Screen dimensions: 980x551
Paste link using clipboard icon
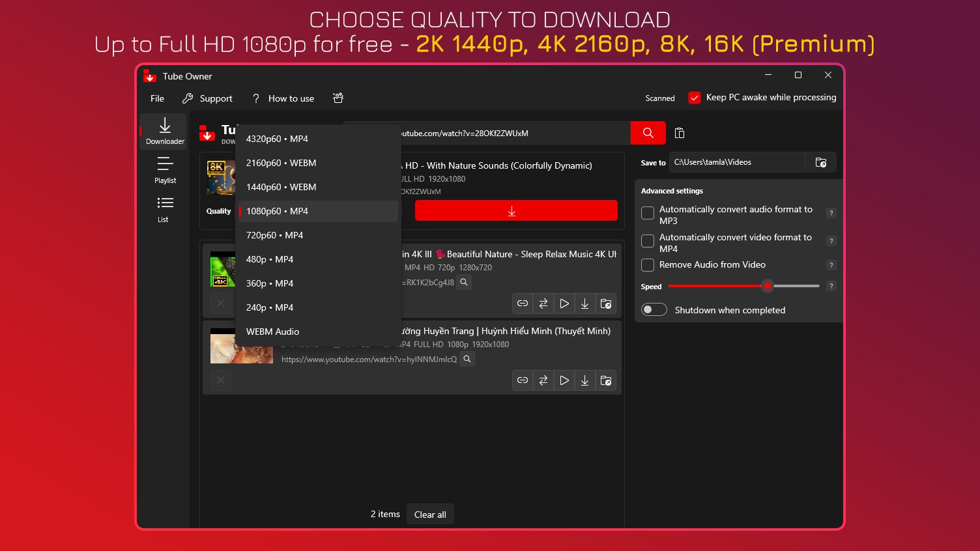click(x=680, y=133)
